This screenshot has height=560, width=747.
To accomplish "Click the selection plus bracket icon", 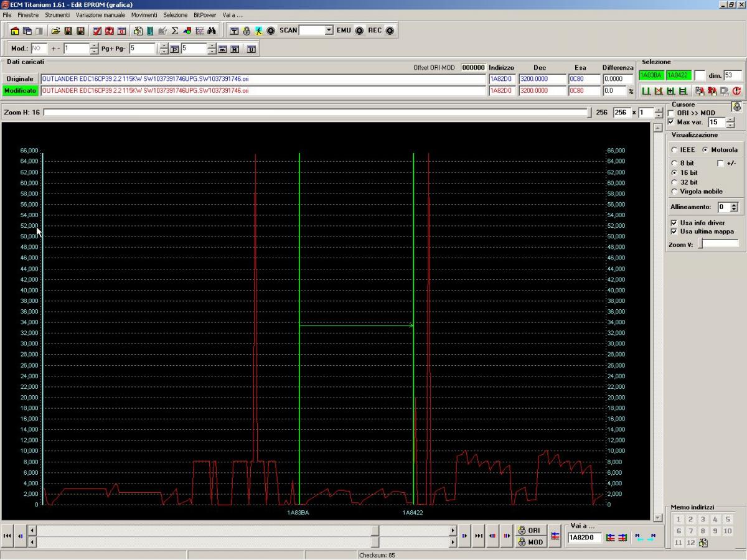I will [x=670, y=91].
